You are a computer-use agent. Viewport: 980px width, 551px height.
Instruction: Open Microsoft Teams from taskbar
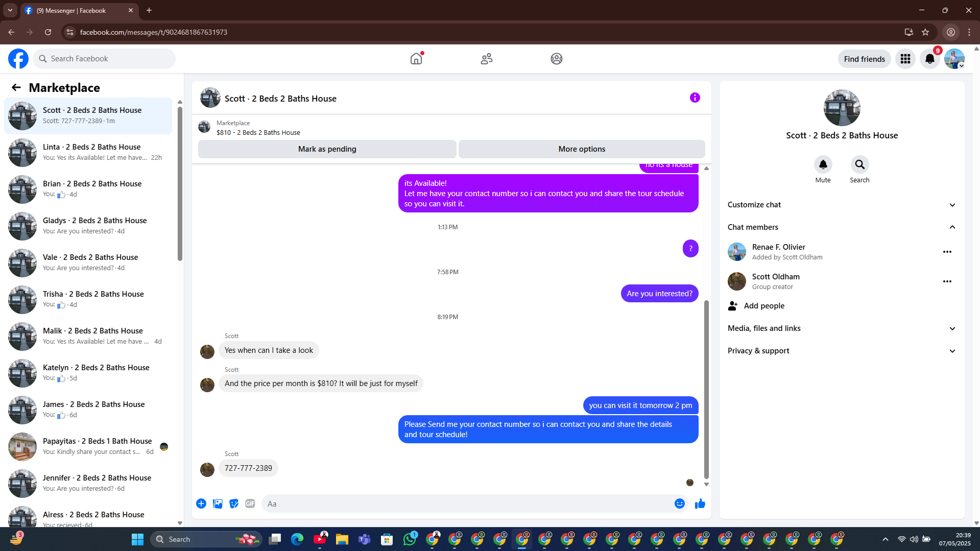pyautogui.click(x=365, y=539)
